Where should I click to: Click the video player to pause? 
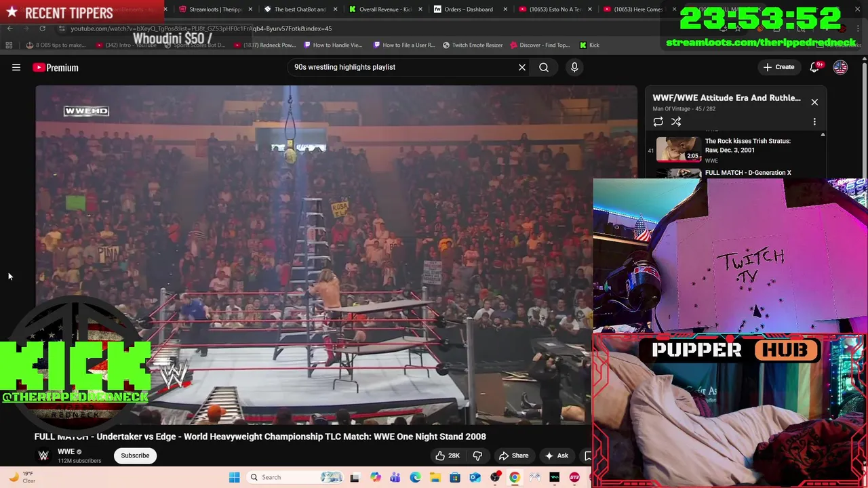336,254
